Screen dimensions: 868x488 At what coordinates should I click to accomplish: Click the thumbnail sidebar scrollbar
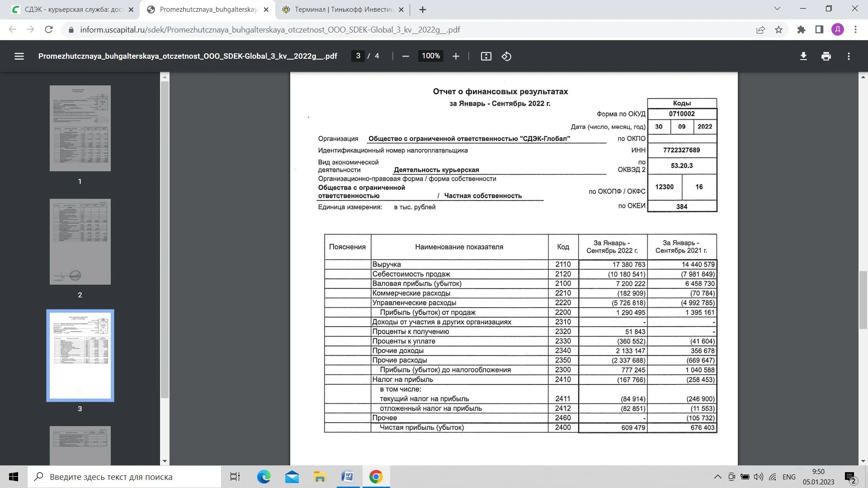pos(165,239)
